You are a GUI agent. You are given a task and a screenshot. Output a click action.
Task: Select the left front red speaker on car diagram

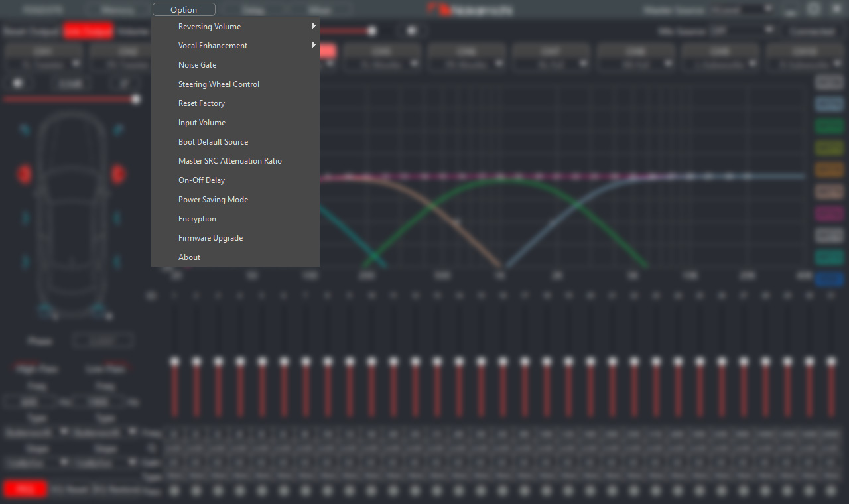(x=25, y=174)
